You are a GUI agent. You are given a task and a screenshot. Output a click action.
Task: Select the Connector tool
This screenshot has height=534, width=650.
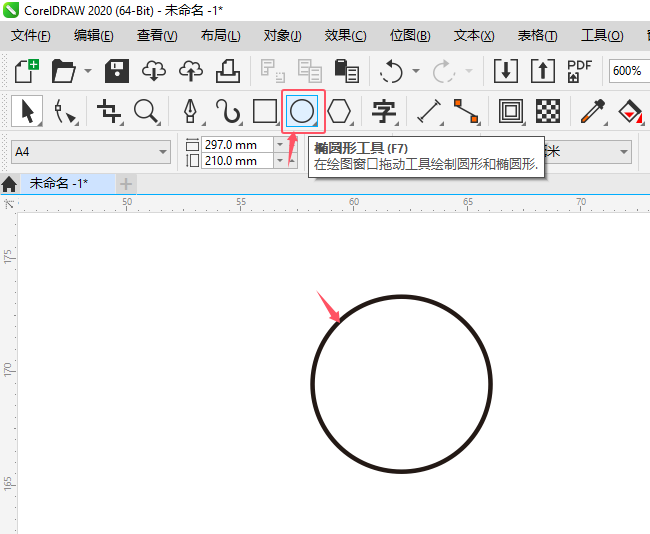466,111
